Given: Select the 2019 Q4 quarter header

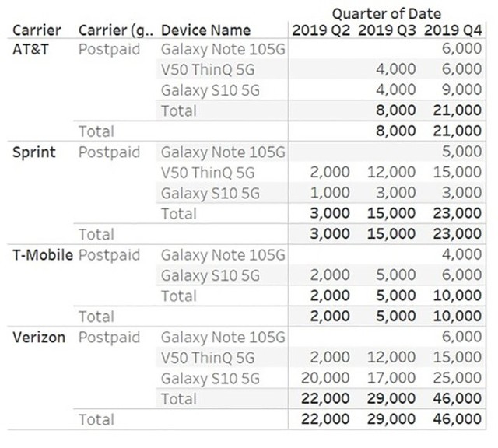Looking at the screenshot, I should click(x=453, y=30).
